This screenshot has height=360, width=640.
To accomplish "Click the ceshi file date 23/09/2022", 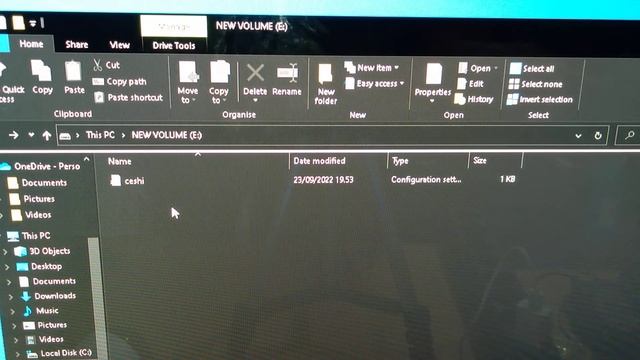I will point(323,180).
